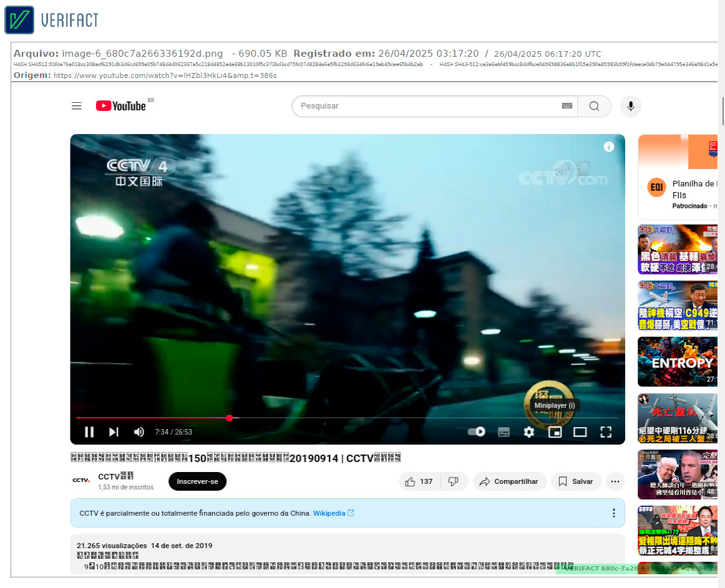Image resolution: width=725 pixels, height=588 pixels.
Task: Activate the miniplayer
Action: [x=555, y=431]
